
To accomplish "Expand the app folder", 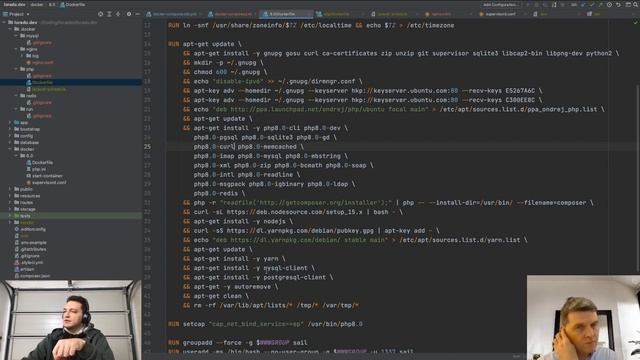I will (x=10, y=122).
